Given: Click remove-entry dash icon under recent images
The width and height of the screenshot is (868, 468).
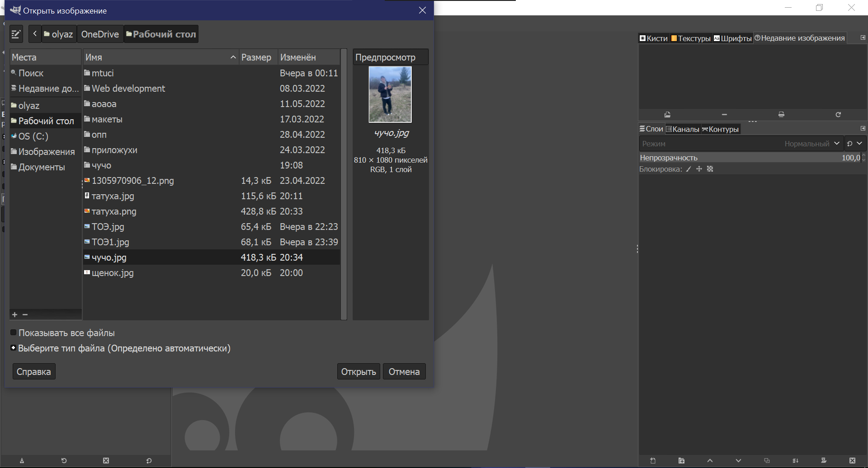Looking at the screenshot, I should click(724, 115).
